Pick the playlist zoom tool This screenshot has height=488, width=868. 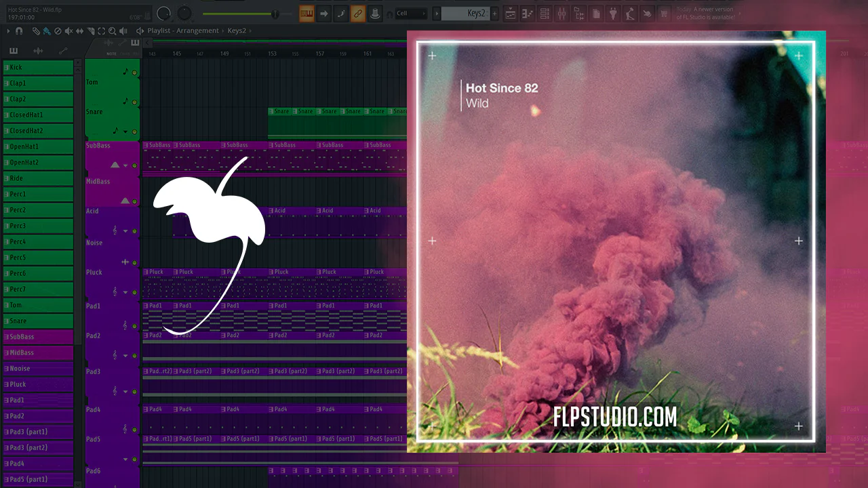click(112, 31)
